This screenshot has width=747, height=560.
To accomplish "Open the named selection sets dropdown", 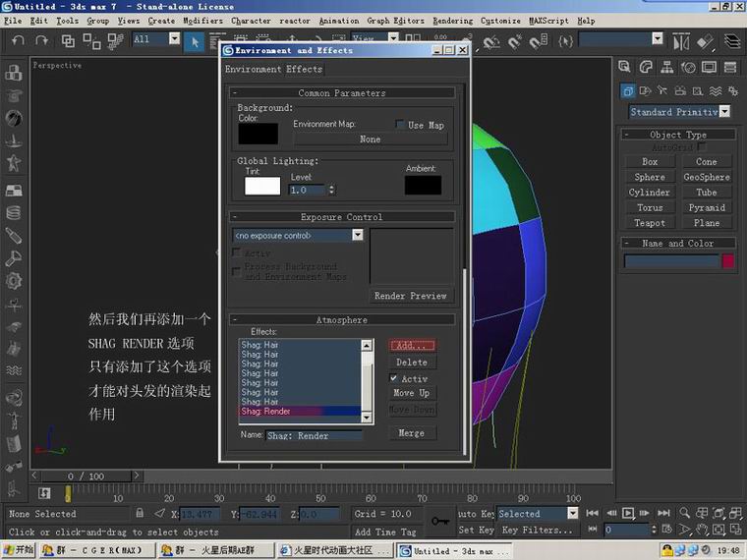I will (x=658, y=38).
